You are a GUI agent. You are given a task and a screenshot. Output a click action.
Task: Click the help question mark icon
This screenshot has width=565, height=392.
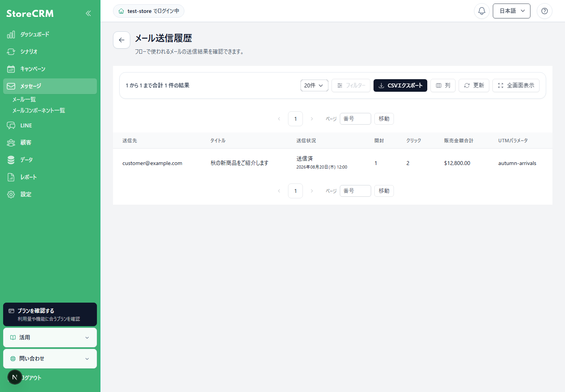(x=545, y=11)
